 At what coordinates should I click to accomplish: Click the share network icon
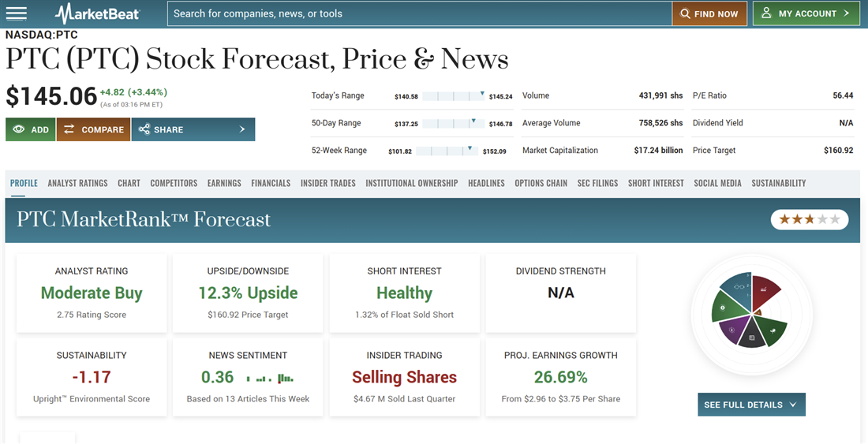(x=144, y=129)
